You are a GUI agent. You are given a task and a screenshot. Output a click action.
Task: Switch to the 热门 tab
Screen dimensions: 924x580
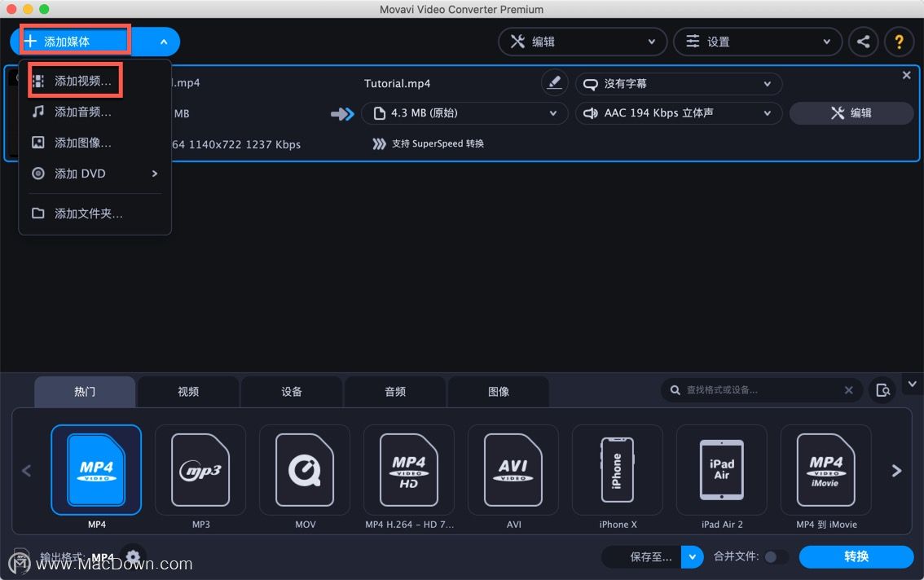point(85,391)
